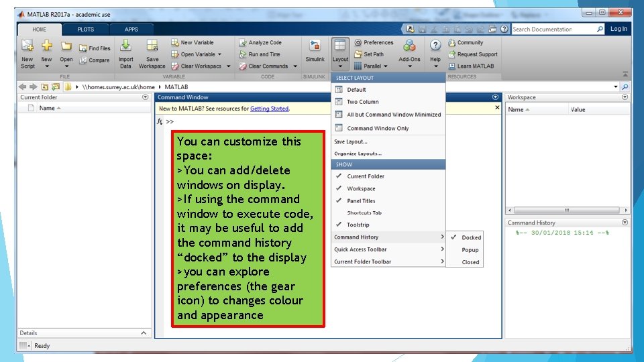Screen dimensions: 644x362
Task: Click the fx function browser icon
Action: pos(160,121)
